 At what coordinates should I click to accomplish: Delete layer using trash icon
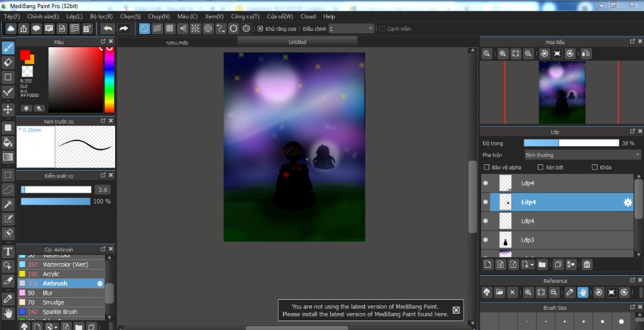[587, 265]
